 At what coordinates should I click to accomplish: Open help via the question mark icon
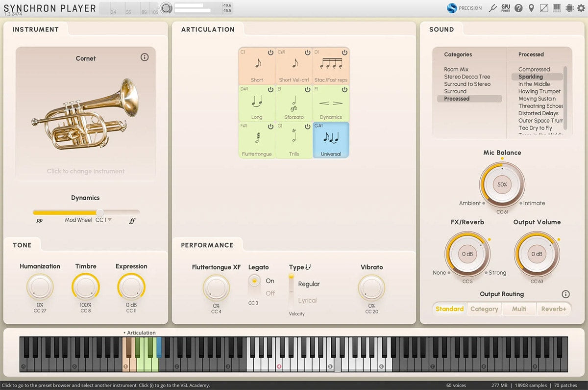(518, 8)
